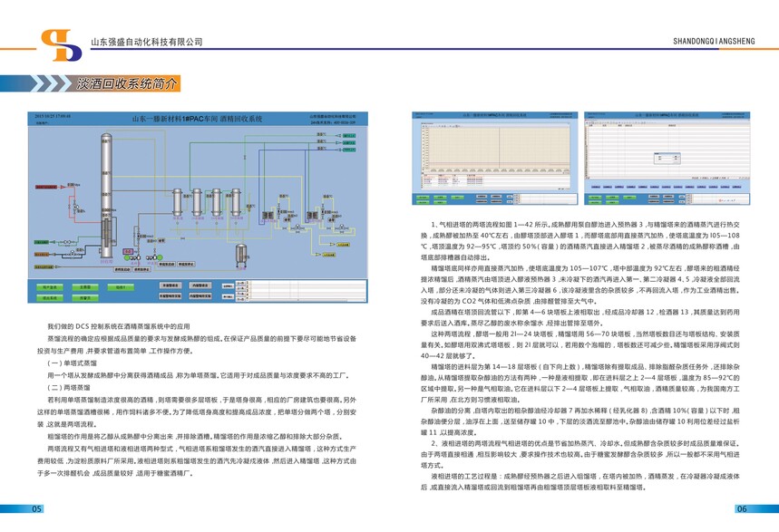Click the upper-left gray alarm button in the main screen
Screen dimensions: 779x532
point(170,285)
